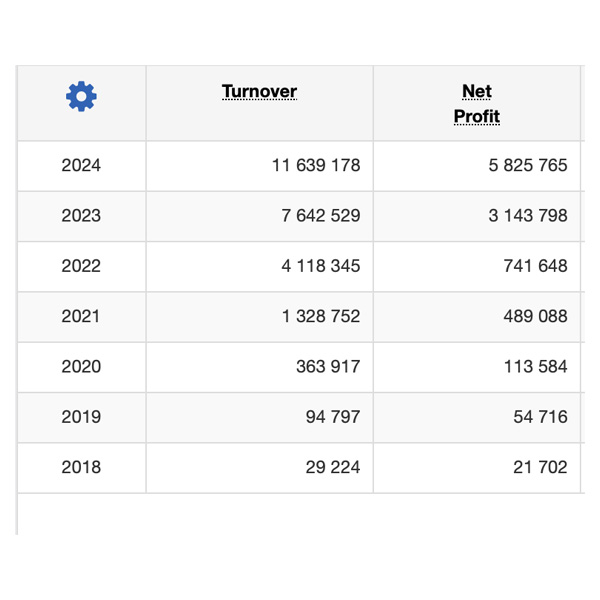Select the 2021 year row label
The image size is (600, 600).
(81, 316)
